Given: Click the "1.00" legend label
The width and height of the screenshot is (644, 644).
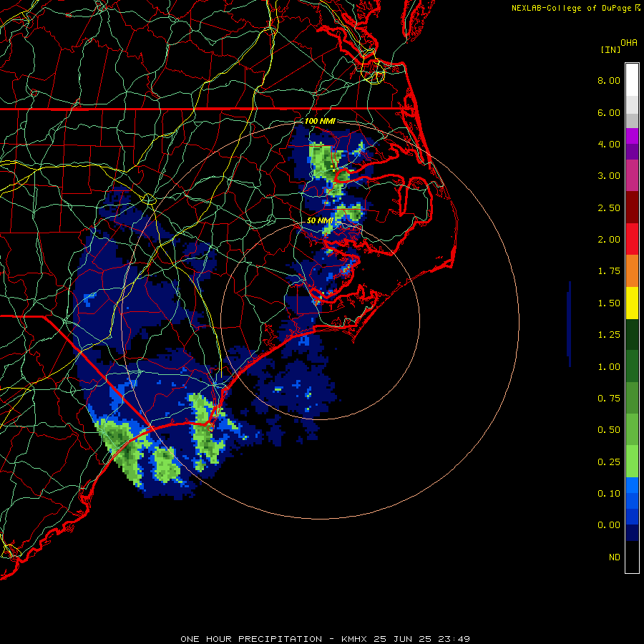Looking at the screenshot, I should tap(609, 367).
